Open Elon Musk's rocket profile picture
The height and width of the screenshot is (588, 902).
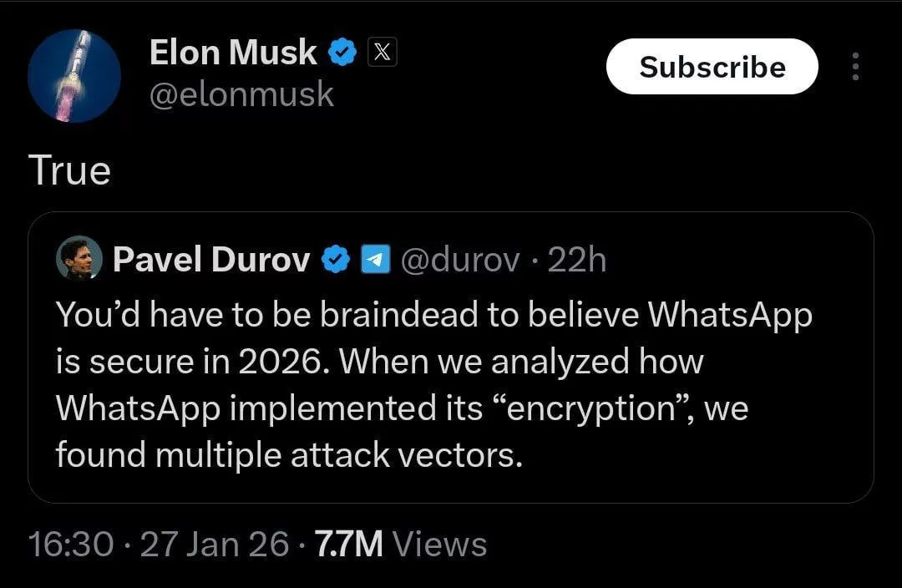[74, 76]
